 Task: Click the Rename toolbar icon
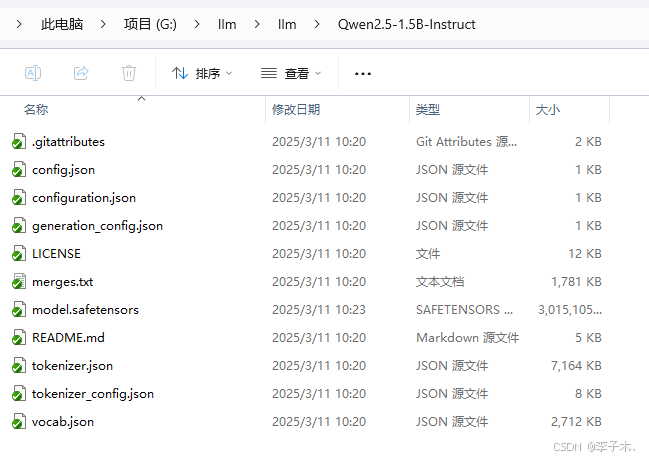coord(33,73)
